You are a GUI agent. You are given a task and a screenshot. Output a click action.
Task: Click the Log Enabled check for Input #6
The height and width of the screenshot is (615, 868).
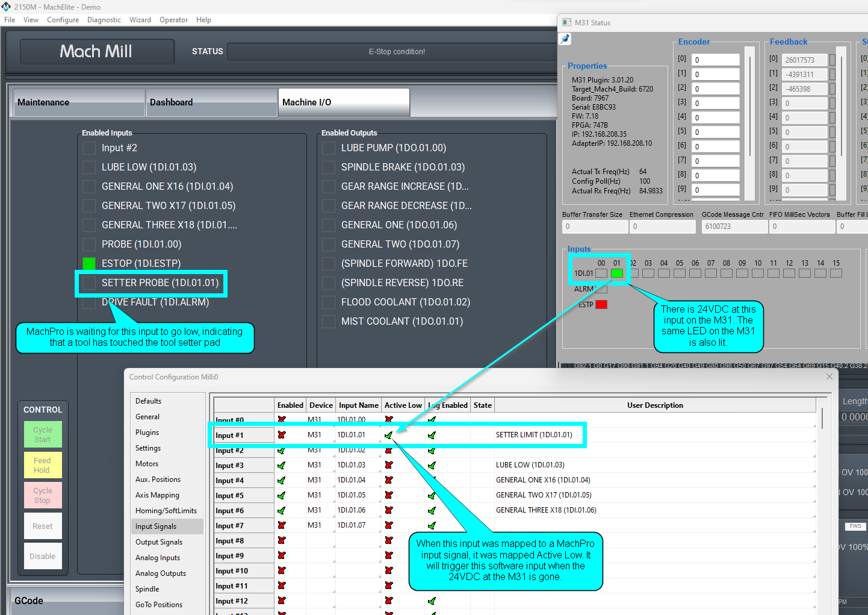tap(432, 510)
